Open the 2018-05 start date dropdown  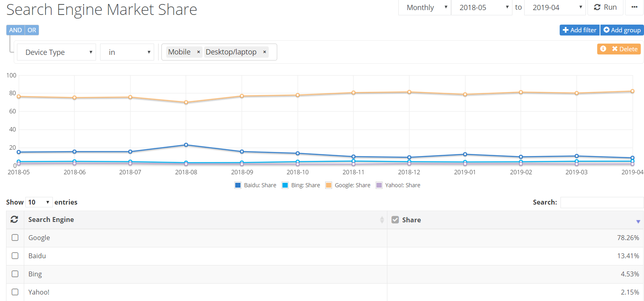point(481,8)
